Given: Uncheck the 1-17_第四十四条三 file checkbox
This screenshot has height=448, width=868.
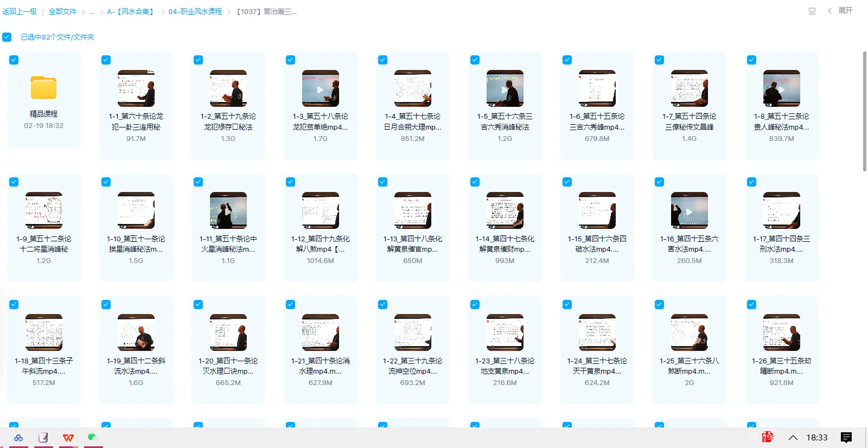Looking at the screenshot, I should [x=752, y=182].
